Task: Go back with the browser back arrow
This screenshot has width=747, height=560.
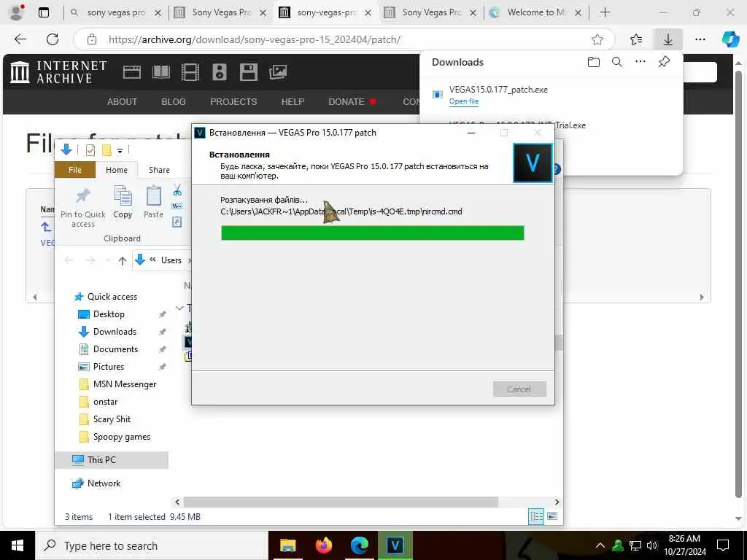Action: pos(20,39)
